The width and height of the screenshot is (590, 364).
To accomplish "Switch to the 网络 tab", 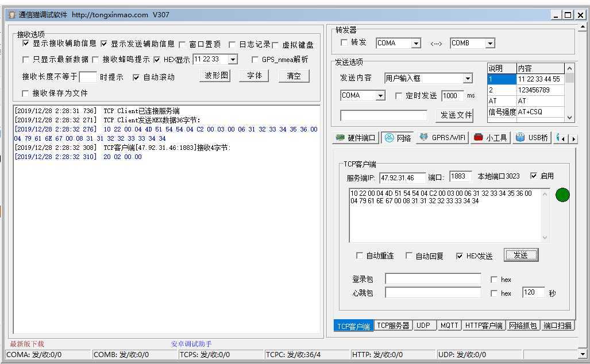I will (x=398, y=138).
